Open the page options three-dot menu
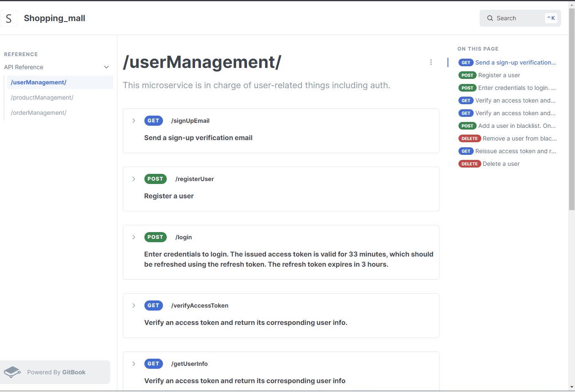 [431, 62]
